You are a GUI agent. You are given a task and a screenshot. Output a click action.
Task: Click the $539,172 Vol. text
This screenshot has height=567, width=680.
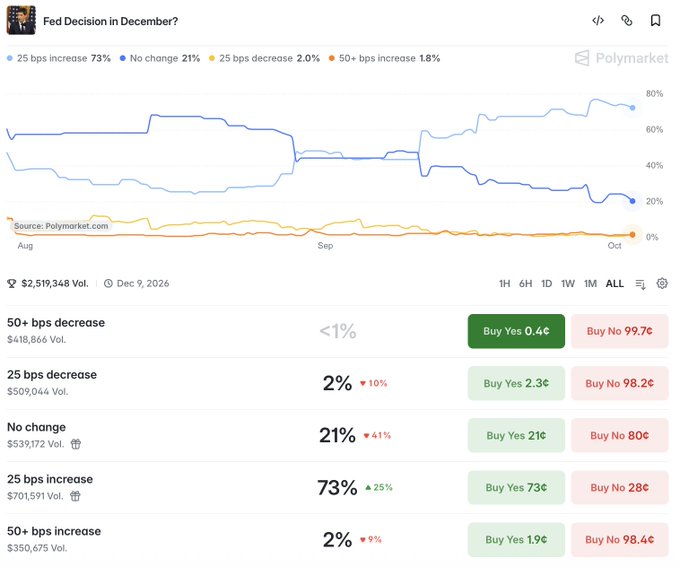[x=36, y=444]
